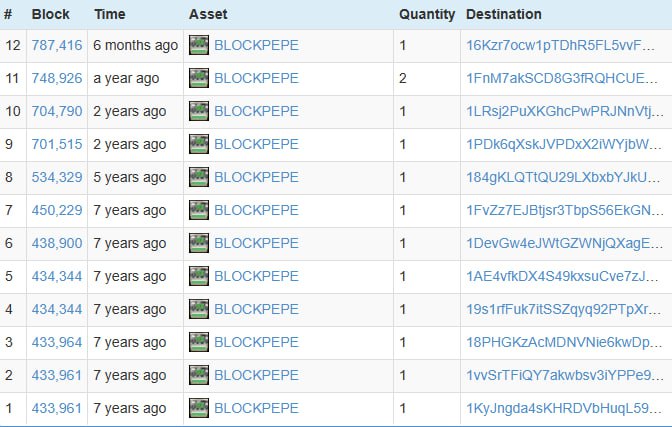Open destination address 1LRsj2PuXKGhcPwPRJNnVtj...
This screenshot has width=672, height=427.
pos(564,111)
